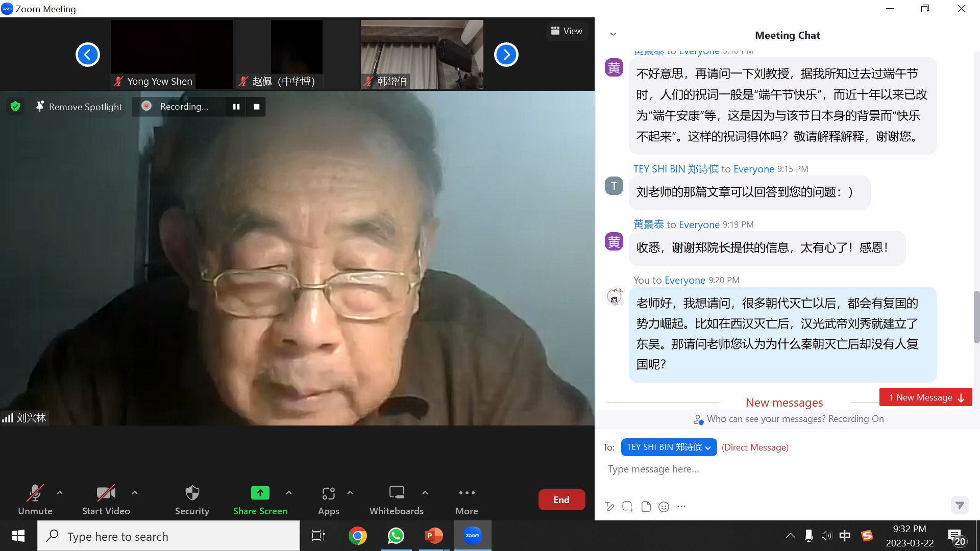Open the emoji picker in chat

click(x=664, y=507)
